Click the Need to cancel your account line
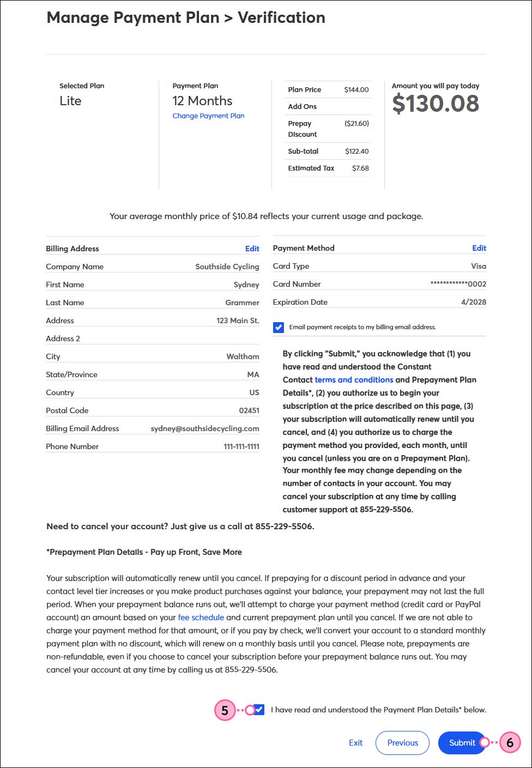Screen dimensions: 532x768 pos(180,527)
